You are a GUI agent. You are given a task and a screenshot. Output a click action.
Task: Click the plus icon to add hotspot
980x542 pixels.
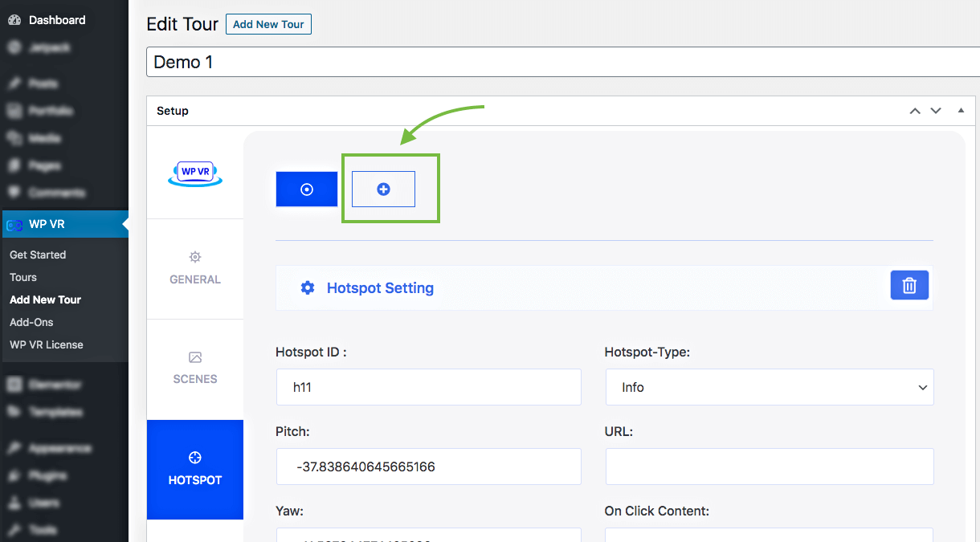[x=383, y=189]
